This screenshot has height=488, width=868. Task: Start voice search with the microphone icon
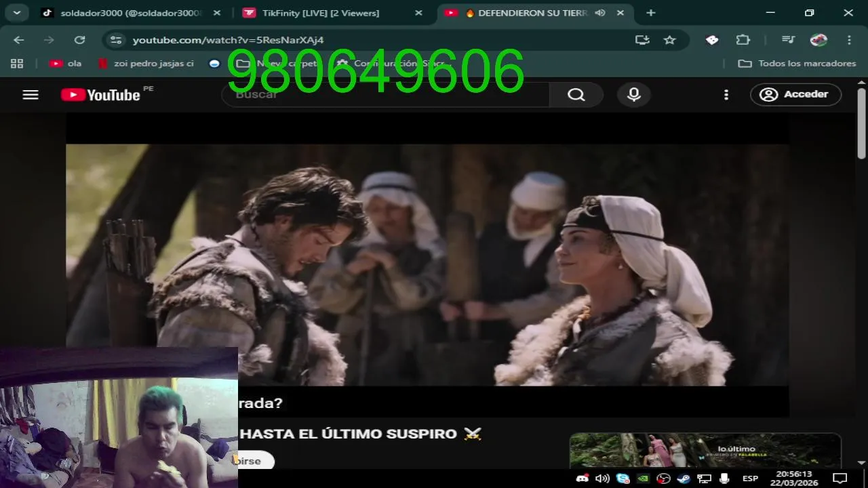[x=634, y=95]
